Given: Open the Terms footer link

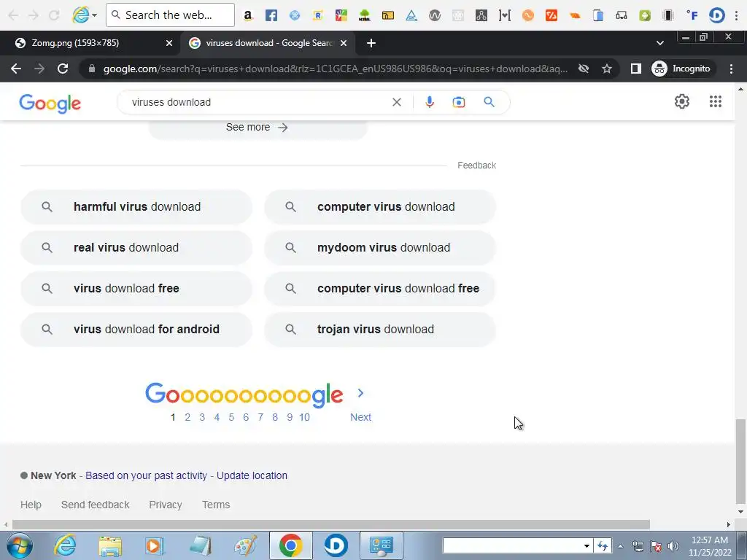Looking at the screenshot, I should (x=216, y=505).
